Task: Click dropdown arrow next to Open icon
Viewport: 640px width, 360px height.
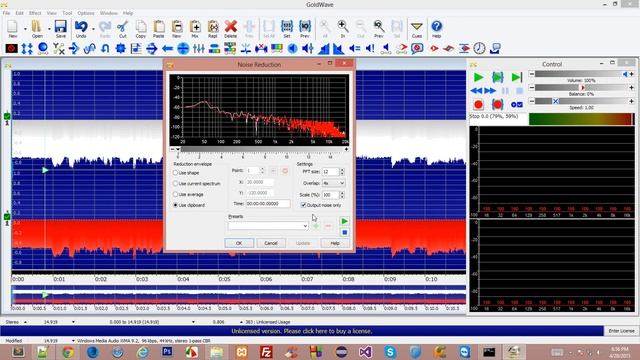Action: [x=49, y=29]
